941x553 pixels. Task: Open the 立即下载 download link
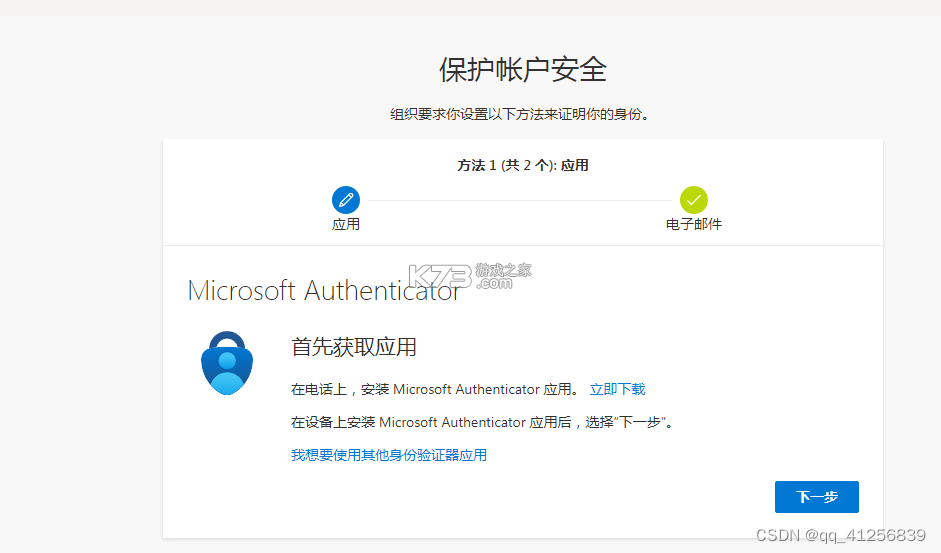click(x=618, y=389)
